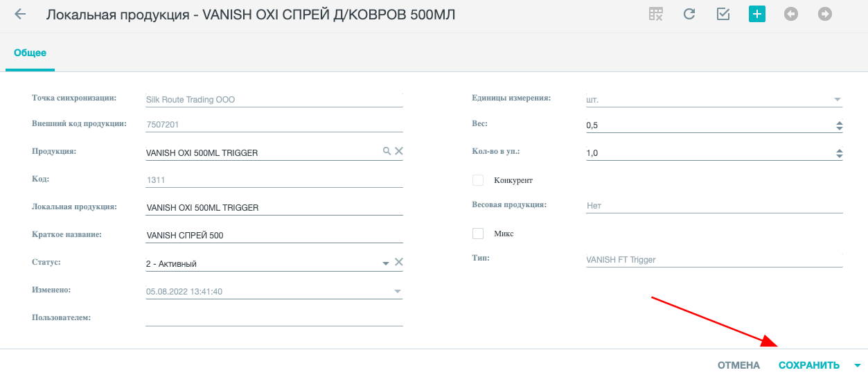Clear the Статус field with X
Screen dimensions: 868x377
[x=399, y=262]
